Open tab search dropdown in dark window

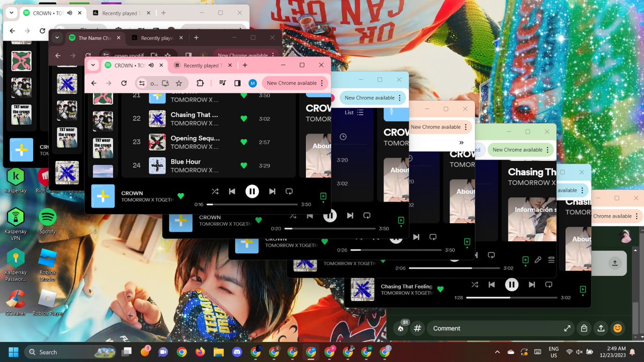[57, 38]
